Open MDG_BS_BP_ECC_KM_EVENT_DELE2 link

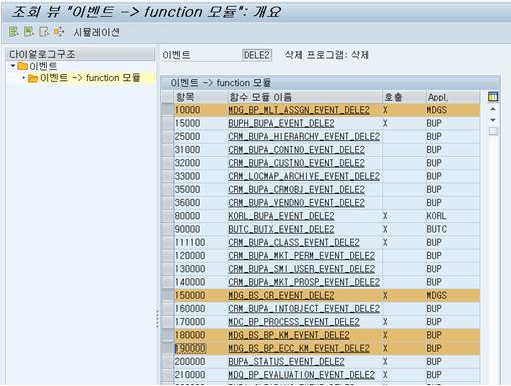299,348
